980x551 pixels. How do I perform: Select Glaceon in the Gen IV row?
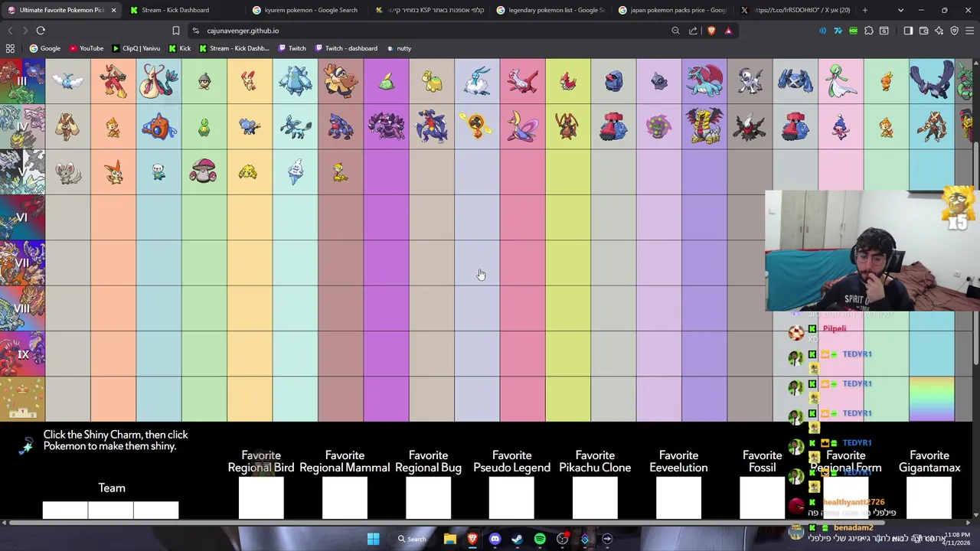click(x=295, y=127)
